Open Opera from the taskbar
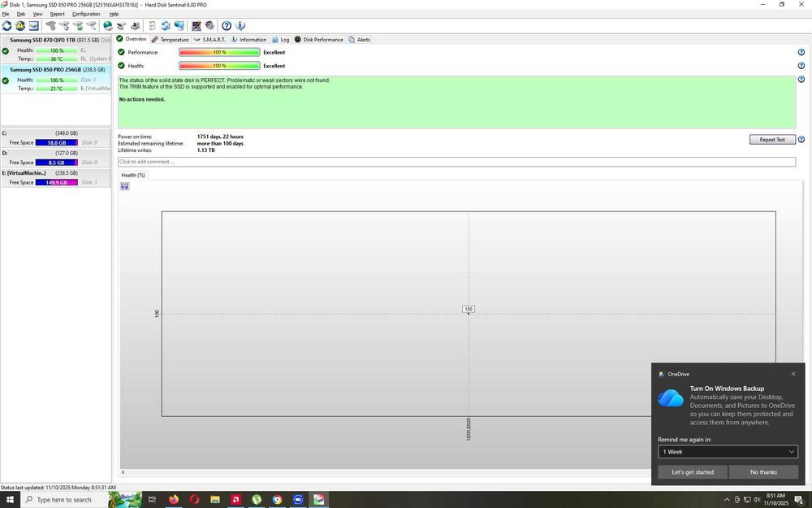812x508 pixels. [194, 500]
